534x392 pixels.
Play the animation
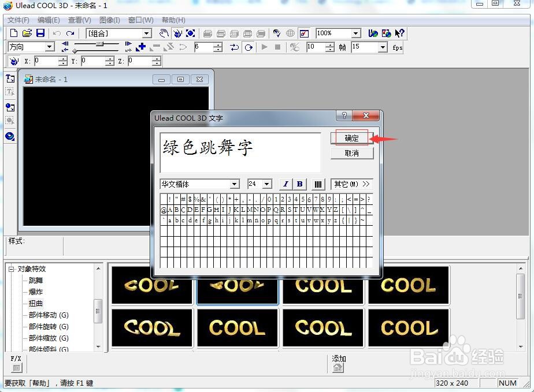[264, 47]
